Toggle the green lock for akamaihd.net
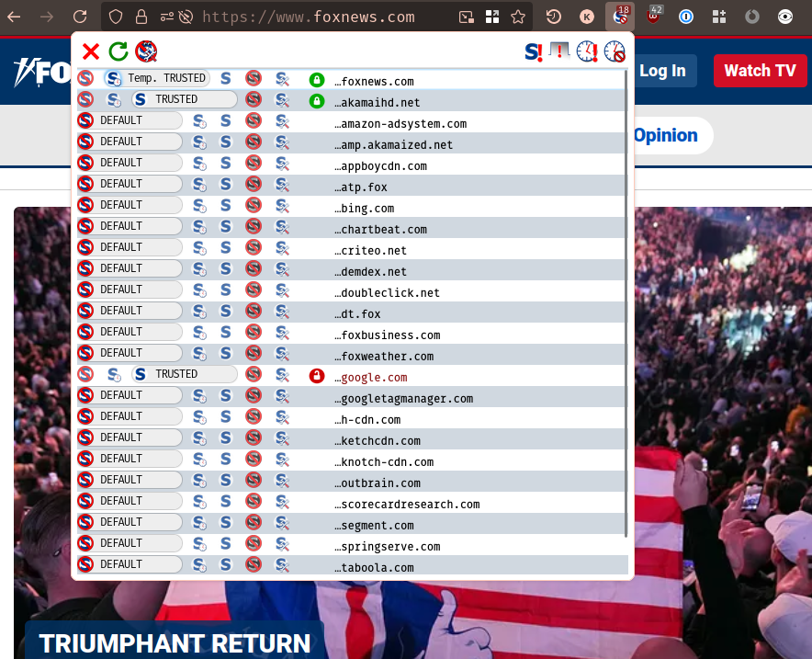812x659 pixels. coord(317,101)
